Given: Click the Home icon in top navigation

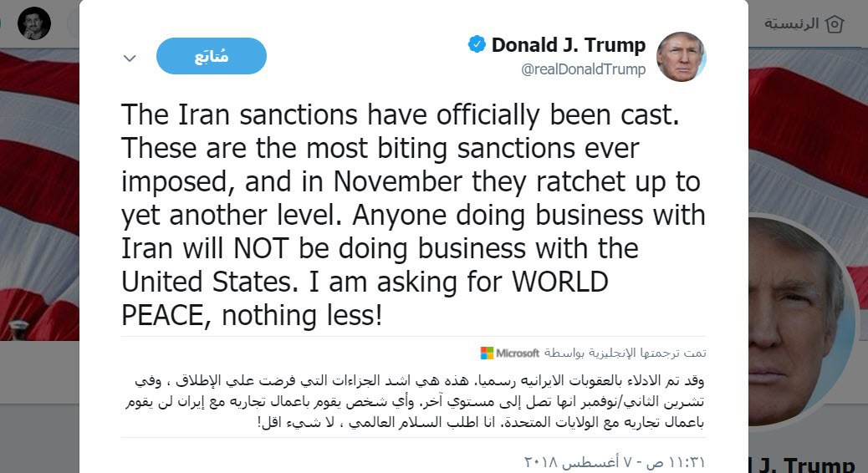Looking at the screenshot, I should [835, 23].
